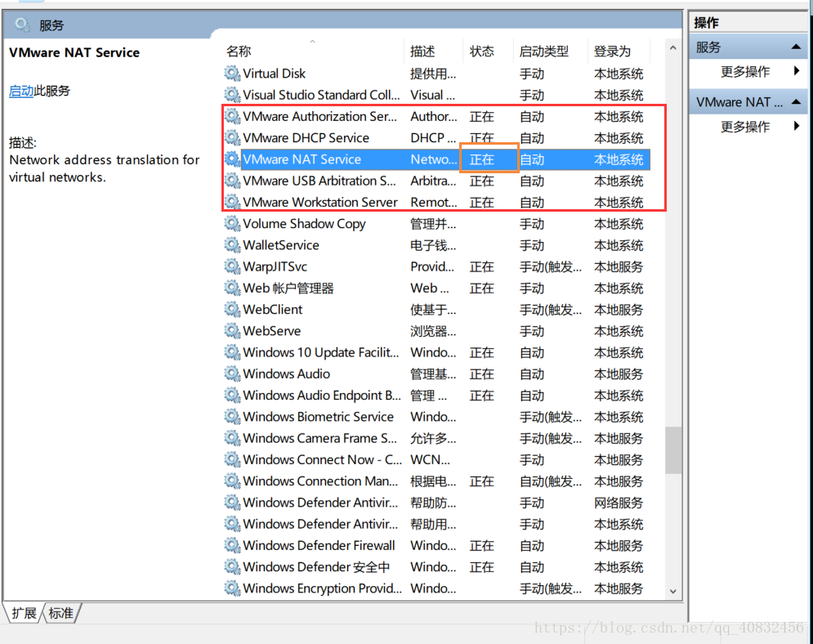Switch to the 标准 tab
The image size is (813, 644).
pyautogui.click(x=61, y=614)
